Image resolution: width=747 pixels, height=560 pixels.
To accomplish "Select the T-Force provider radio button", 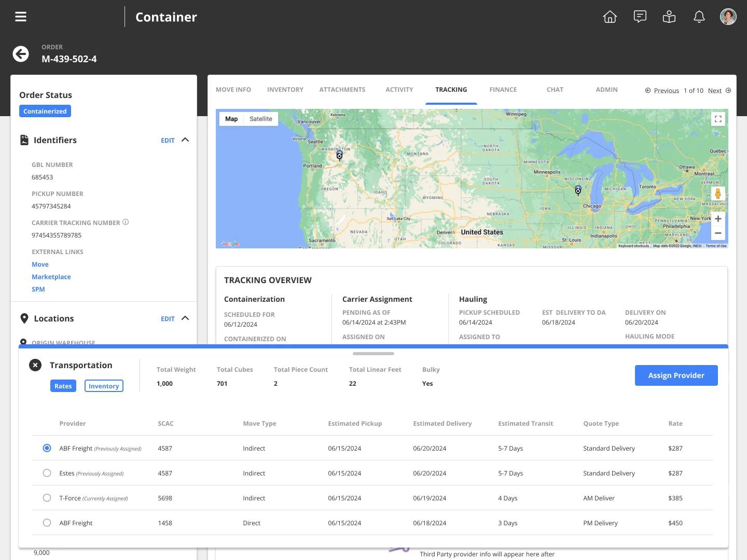I will [x=47, y=498].
